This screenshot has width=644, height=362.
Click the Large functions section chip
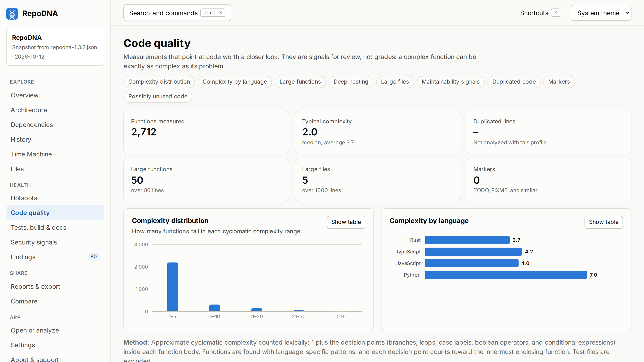coord(300,82)
